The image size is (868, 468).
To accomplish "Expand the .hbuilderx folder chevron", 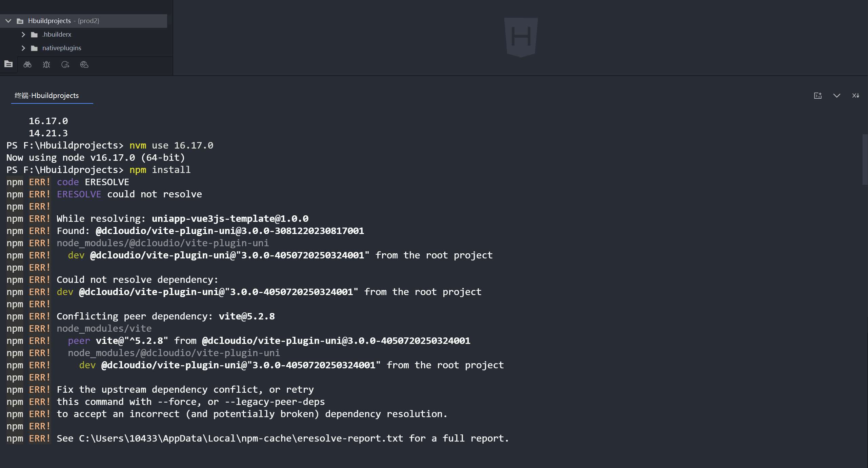I will pos(23,35).
